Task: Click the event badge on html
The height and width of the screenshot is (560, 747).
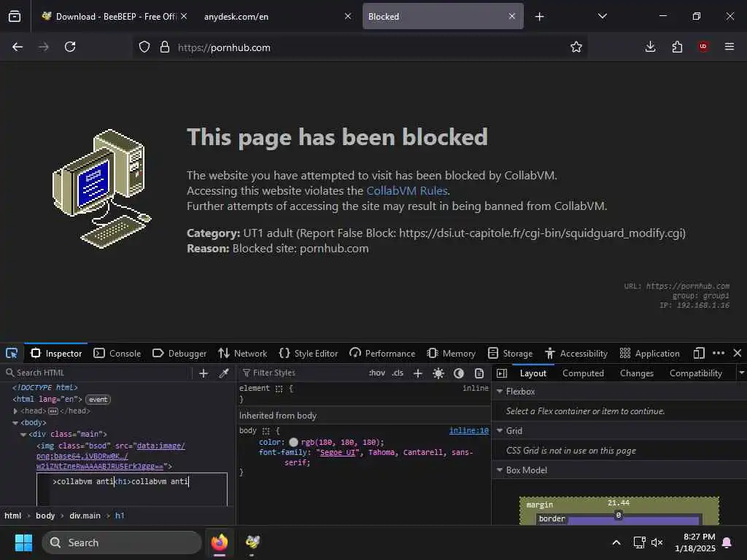Action: [x=98, y=400]
